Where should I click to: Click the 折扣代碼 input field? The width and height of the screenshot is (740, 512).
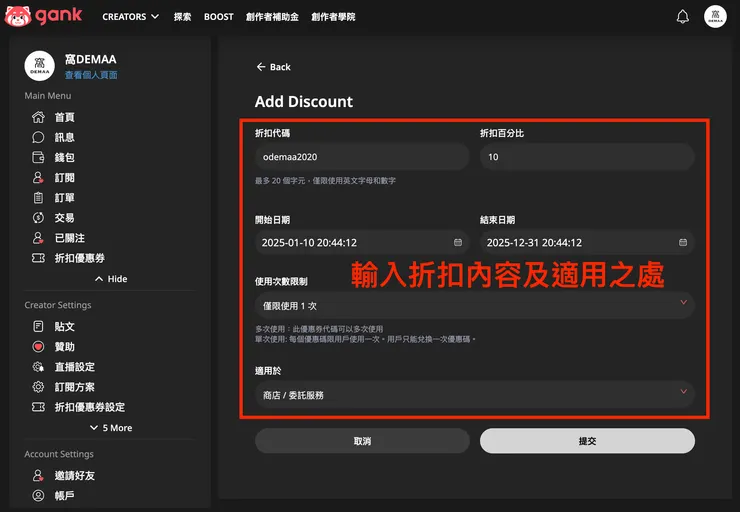(362, 157)
